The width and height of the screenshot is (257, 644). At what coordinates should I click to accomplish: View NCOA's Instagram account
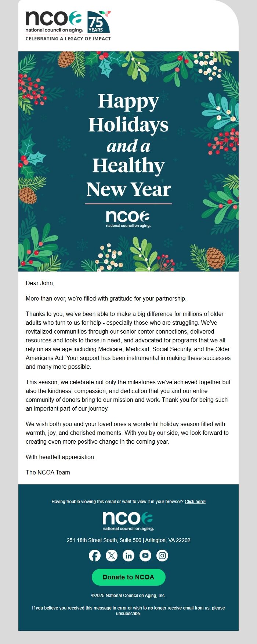[162, 555]
